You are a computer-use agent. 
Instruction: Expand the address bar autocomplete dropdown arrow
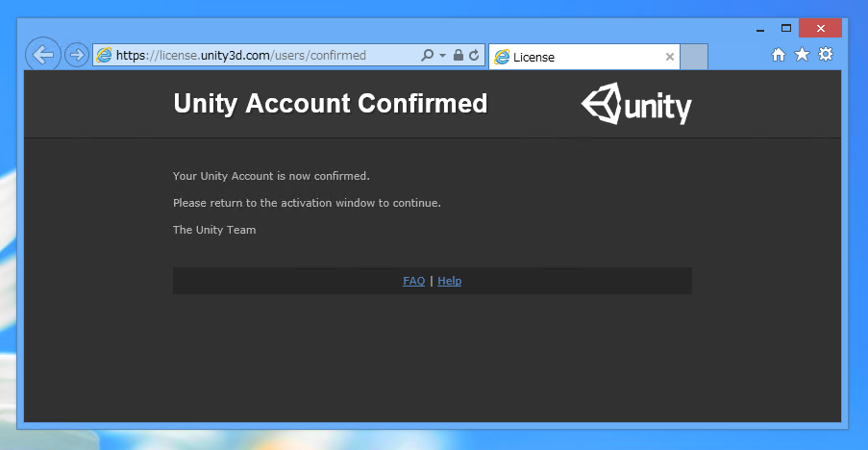pyautogui.click(x=442, y=56)
